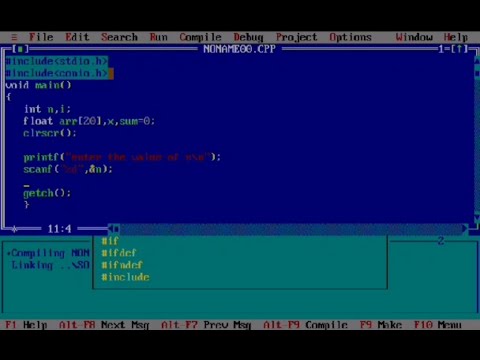Click the Linking message line

[50, 265]
